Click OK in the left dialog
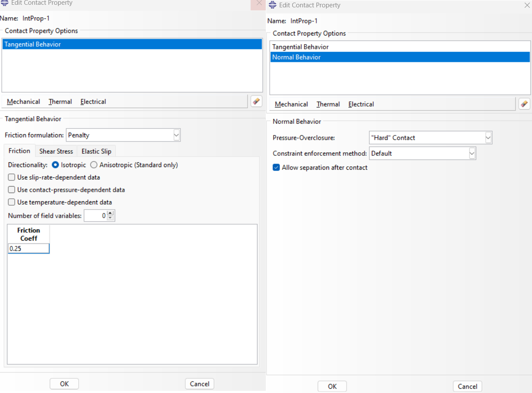 [64, 384]
